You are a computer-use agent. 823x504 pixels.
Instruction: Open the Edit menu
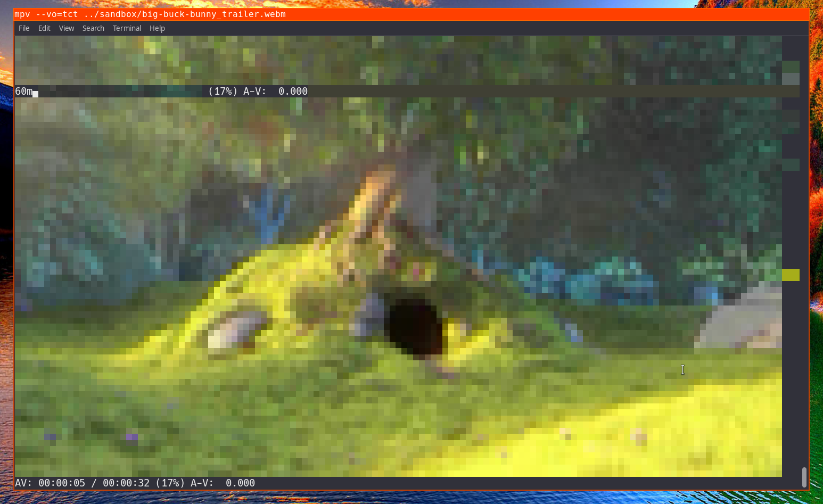(44, 28)
